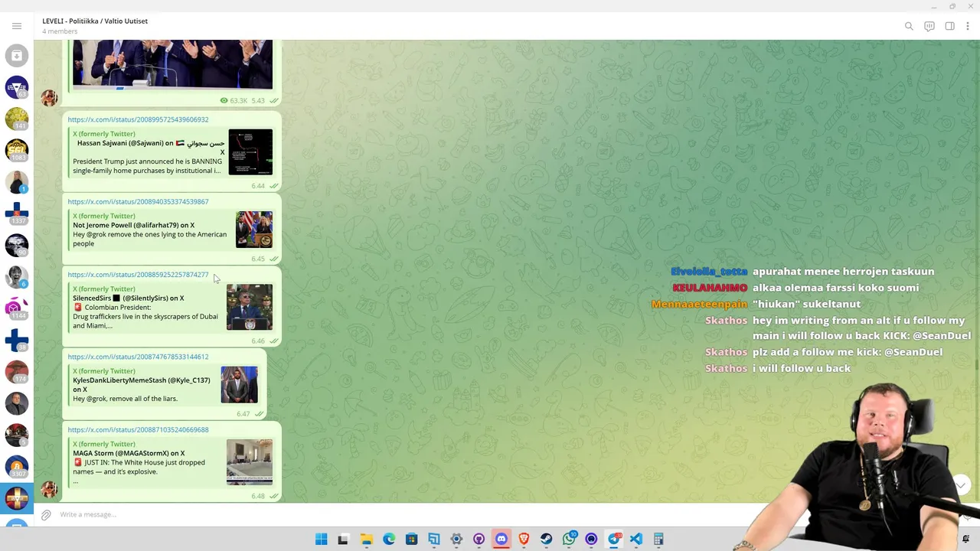980x551 pixels.
Task: Open the Windows Start menu
Action: pyautogui.click(x=322, y=540)
